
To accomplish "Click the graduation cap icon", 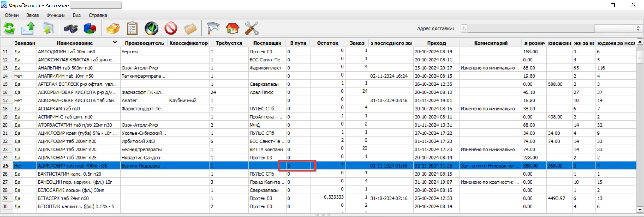I will pyautogui.click(x=213, y=29).
